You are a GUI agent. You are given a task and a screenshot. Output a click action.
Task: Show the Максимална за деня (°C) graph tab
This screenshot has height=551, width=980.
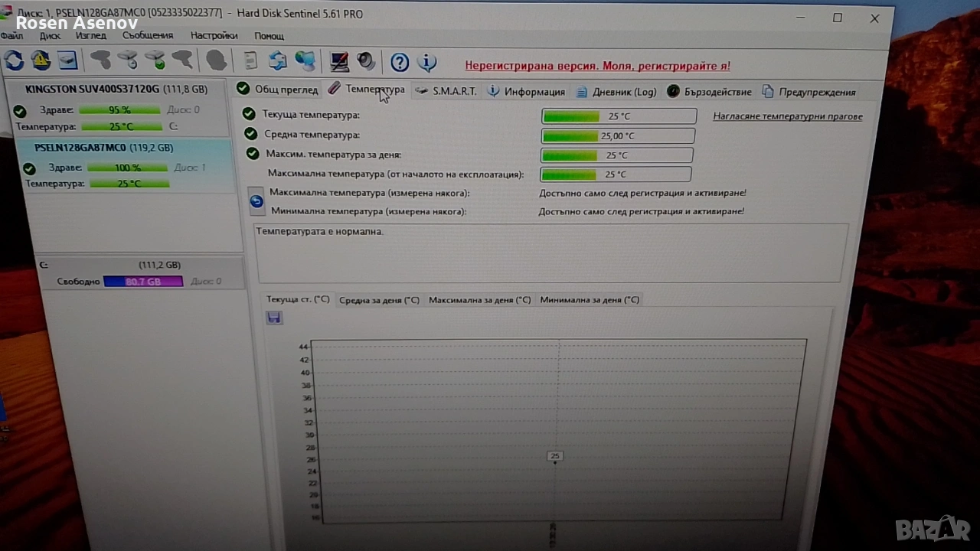pyautogui.click(x=479, y=300)
